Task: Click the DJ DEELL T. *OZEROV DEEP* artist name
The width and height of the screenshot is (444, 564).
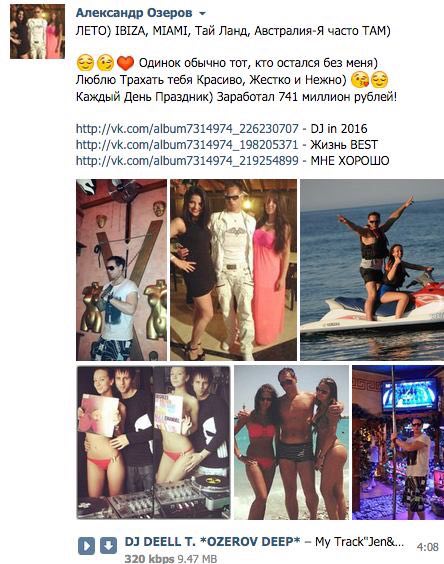Action: (212, 541)
